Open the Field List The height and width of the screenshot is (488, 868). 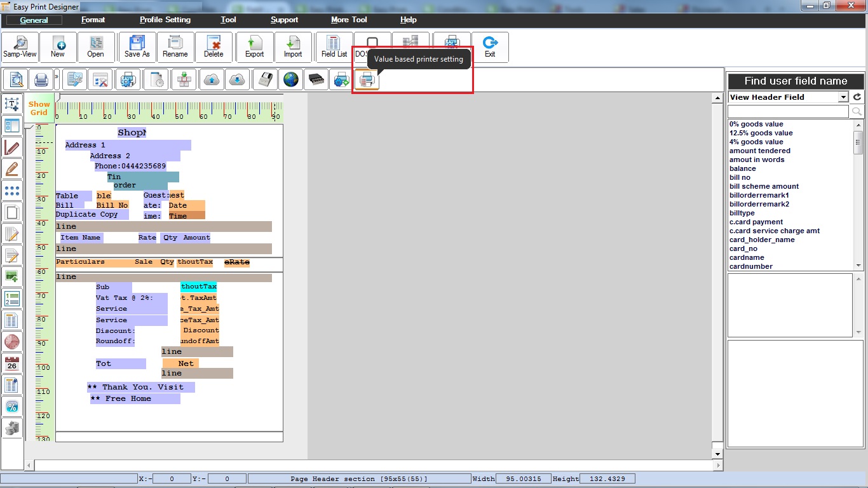pyautogui.click(x=334, y=48)
